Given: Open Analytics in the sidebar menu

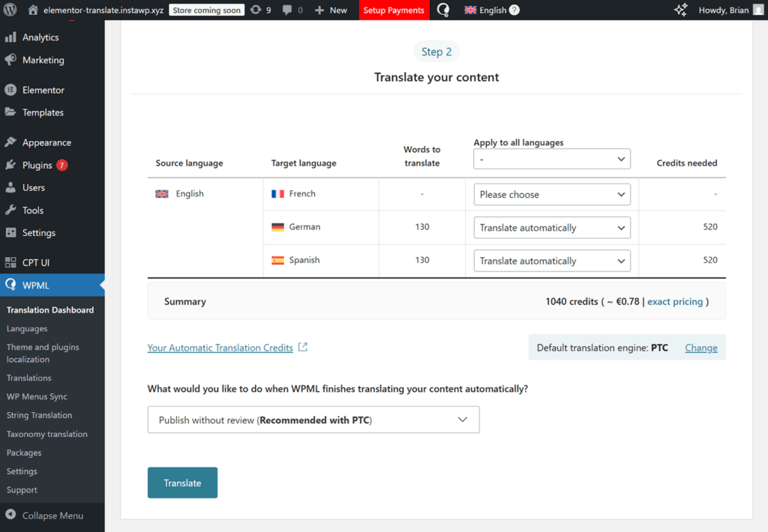Looking at the screenshot, I should pos(40,37).
